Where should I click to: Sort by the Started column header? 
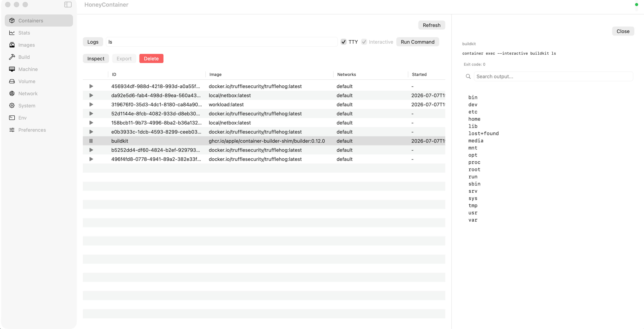tap(419, 74)
